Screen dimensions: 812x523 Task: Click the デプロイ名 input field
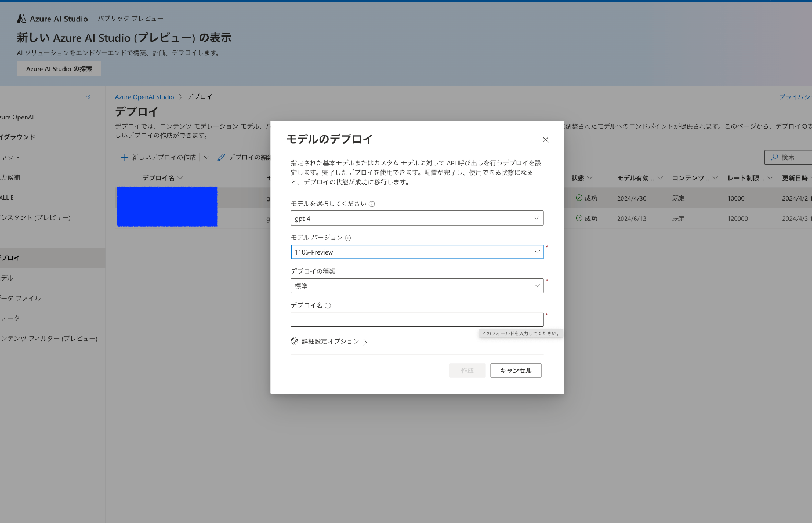pos(417,319)
